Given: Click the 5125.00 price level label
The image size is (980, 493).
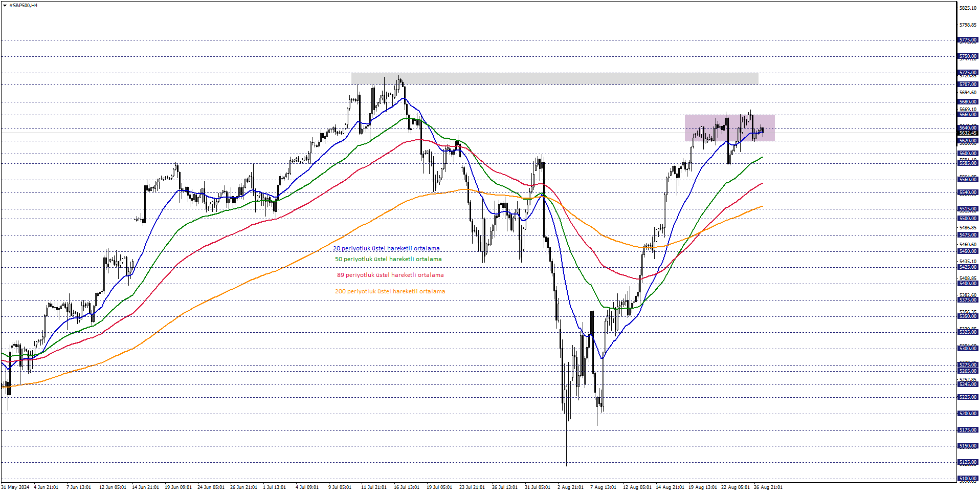Looking at the screenshot, I should (968, 462).
